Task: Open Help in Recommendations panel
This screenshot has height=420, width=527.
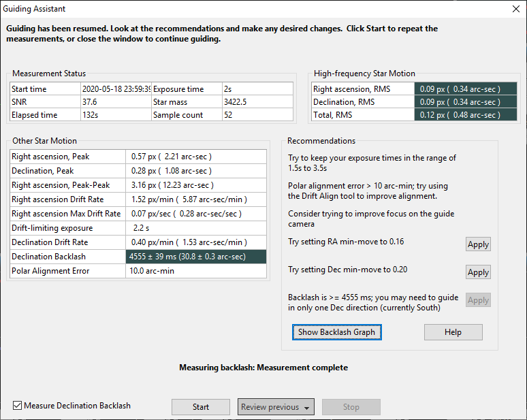Action: click(453, 332)
